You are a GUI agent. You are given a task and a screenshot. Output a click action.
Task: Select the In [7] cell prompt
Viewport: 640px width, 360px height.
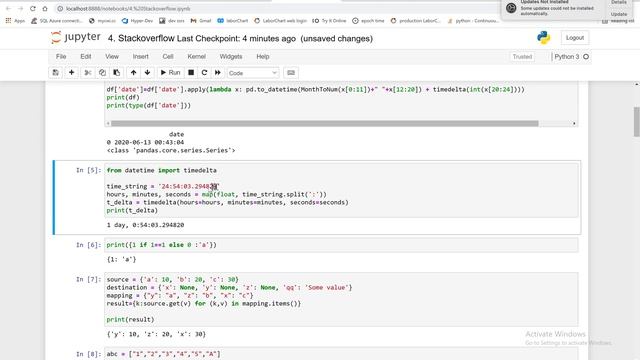[x=88, y=279]
